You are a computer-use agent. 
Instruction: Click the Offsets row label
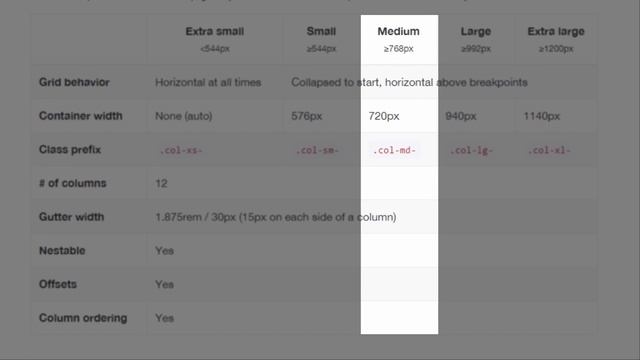58,284
